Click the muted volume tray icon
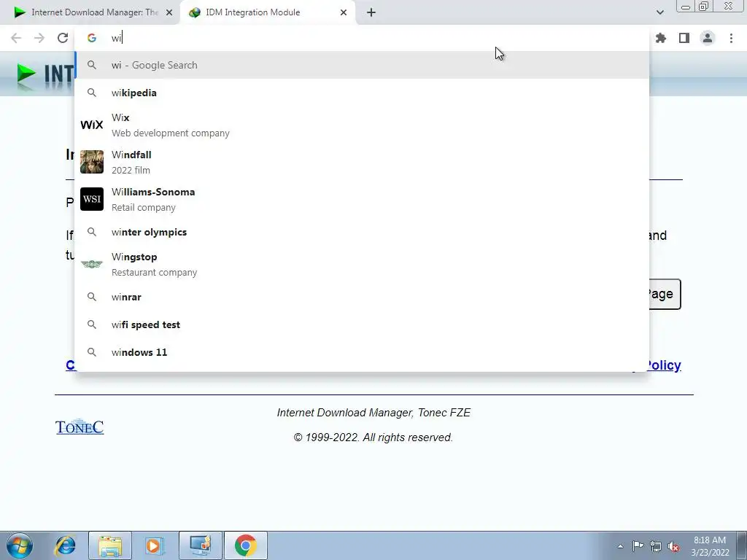This screenshot has width=747, height=560. [x=673, y=546]
